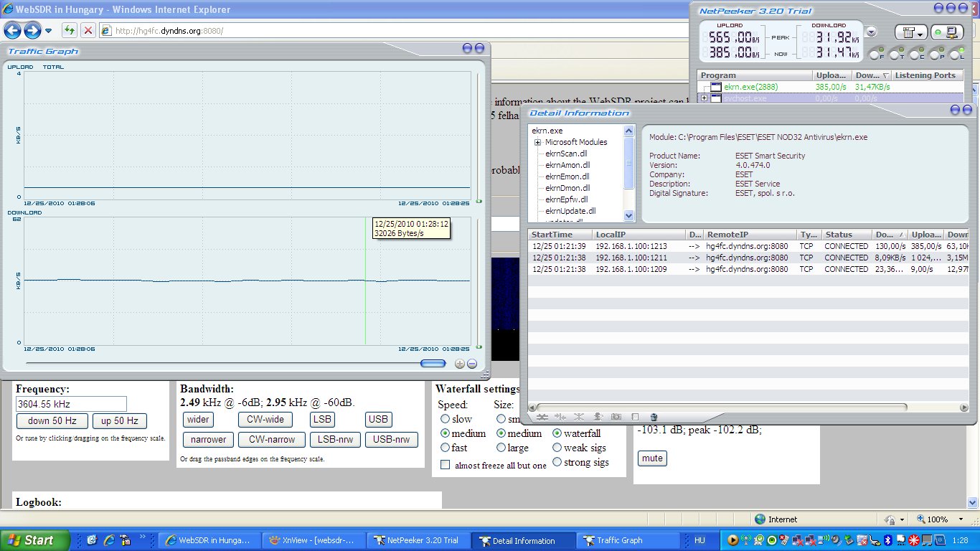Image resolution: width=980 pixels, height=551 pixels.
Task: Select ekrnEpfw.dll in the module tree
Action: [567, 199]
